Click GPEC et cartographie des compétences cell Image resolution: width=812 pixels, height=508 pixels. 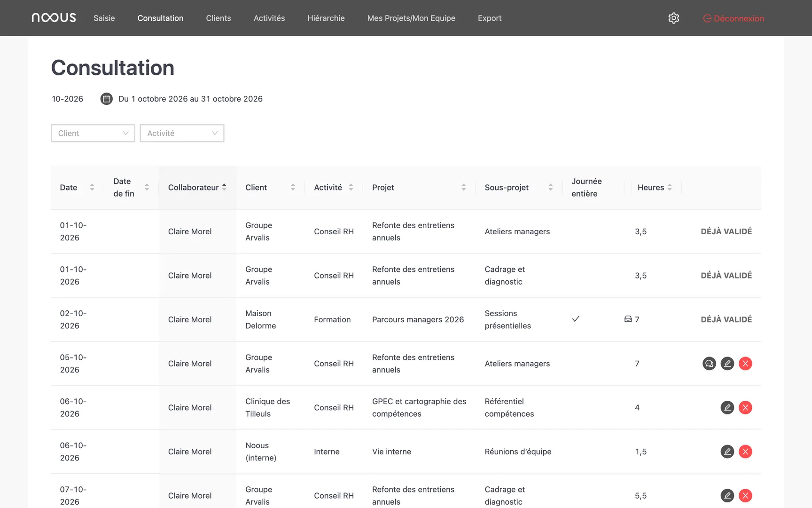tap(419, 407)
